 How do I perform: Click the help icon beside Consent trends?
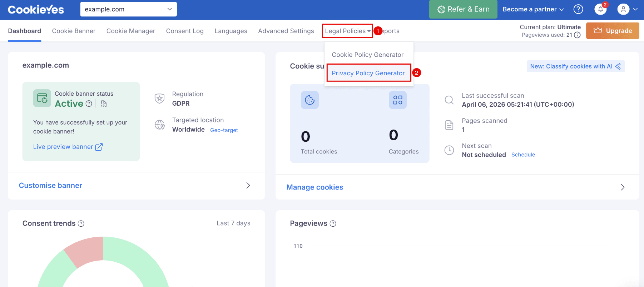tap(81, 223)
